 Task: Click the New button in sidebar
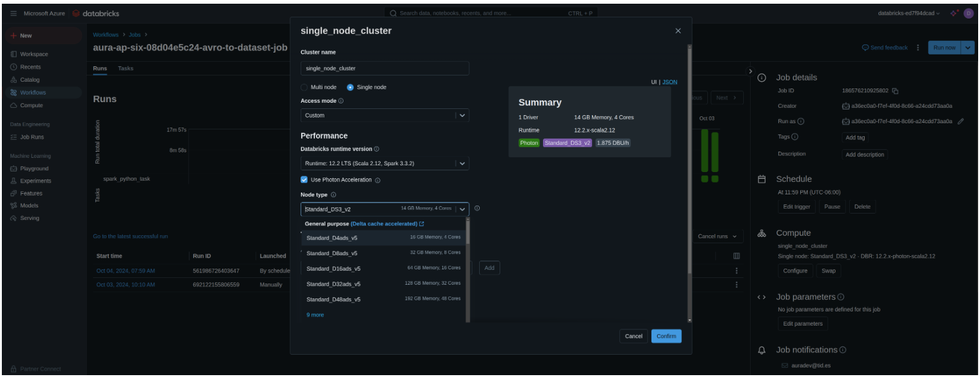[x=43, y=36]
